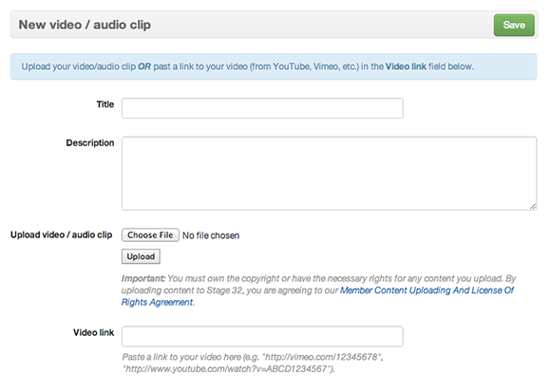Click the Description box resize handle
Viewport: 551px width, 392px height.
(533, 206)
